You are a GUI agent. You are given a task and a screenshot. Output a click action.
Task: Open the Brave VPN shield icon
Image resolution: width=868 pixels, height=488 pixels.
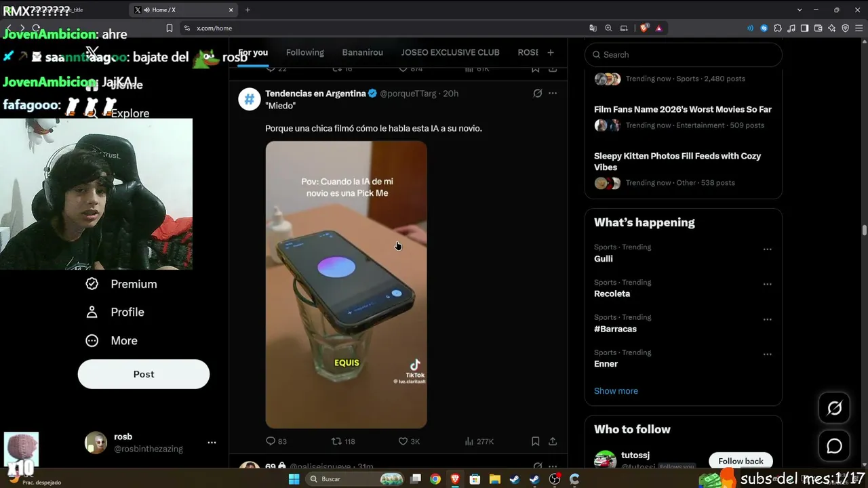pos(846,28)
